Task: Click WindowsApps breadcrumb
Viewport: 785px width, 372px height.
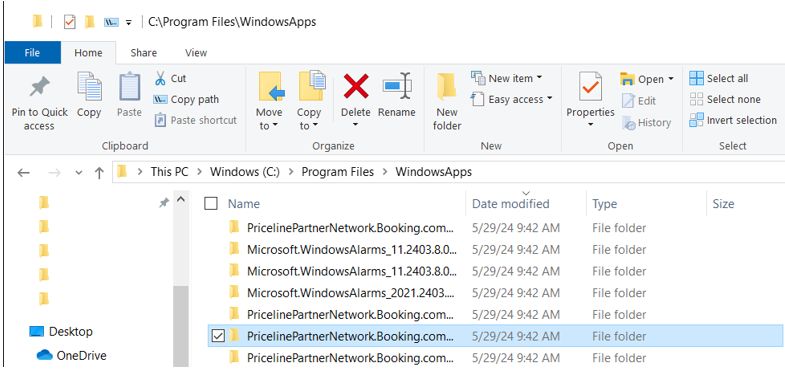Action: tap(434, 172)
